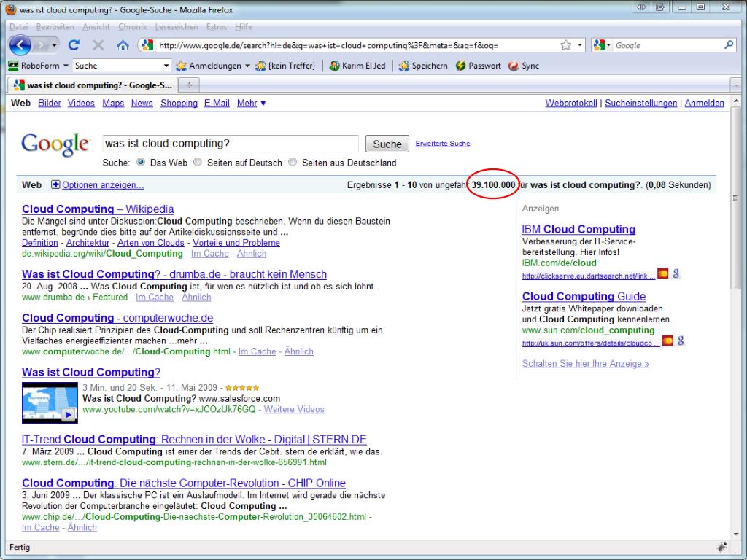Viewport: 747px width, 560px height.
Task: Open the Cloud Computing Guide ad link
Action: [584, 296]
